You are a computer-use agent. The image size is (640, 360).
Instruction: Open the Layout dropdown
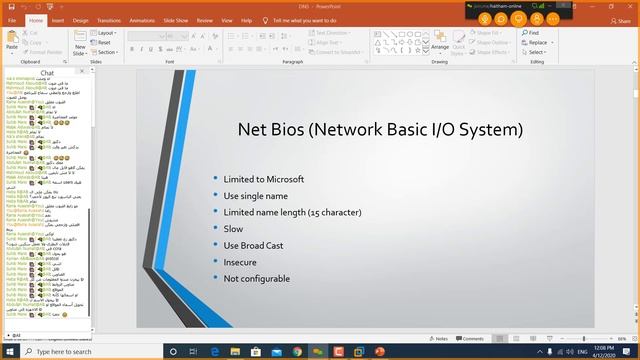104,33
